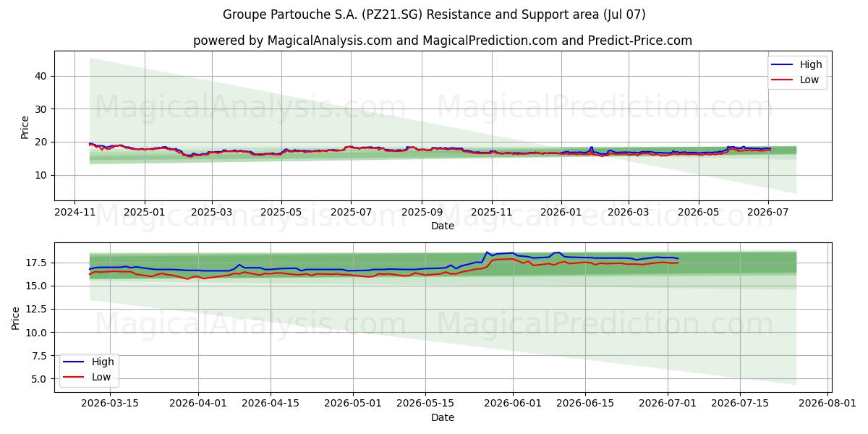Click the '2026-04-15' tick label
868x434 pixels.
point(271,404)
